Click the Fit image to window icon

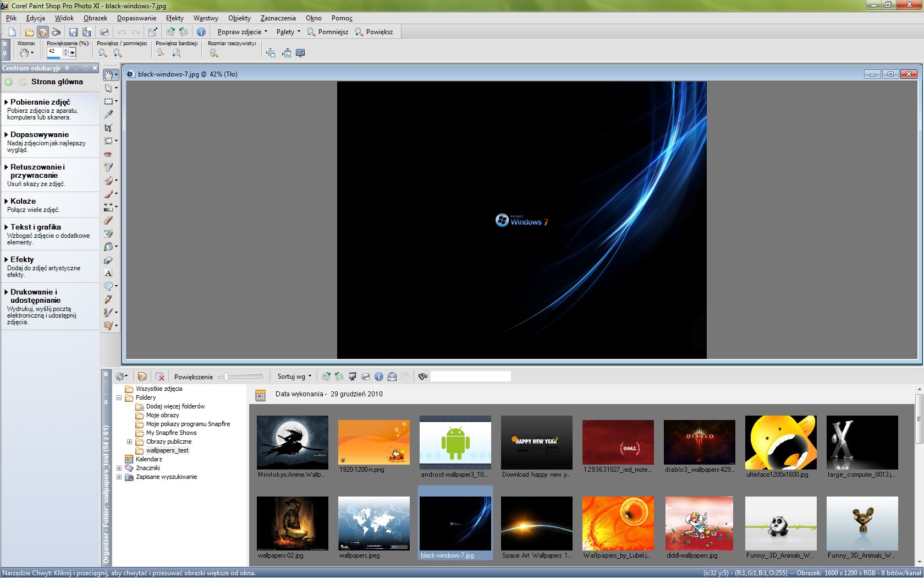point(271,53)
